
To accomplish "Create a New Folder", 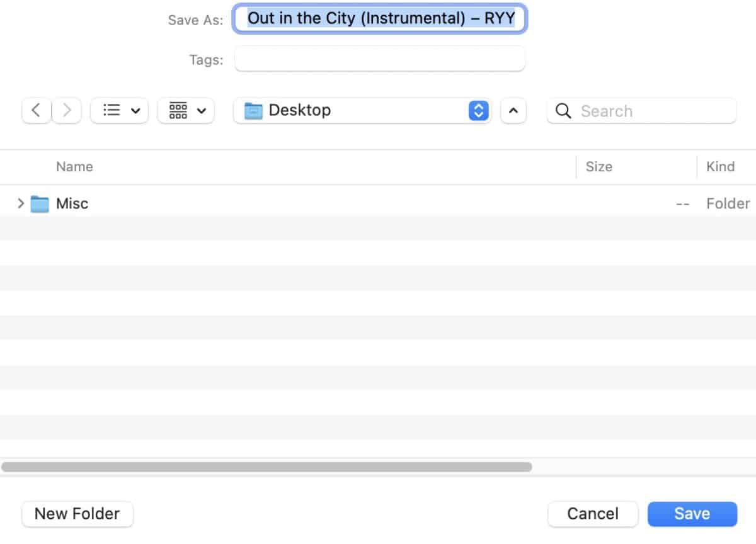I will 77,514.
